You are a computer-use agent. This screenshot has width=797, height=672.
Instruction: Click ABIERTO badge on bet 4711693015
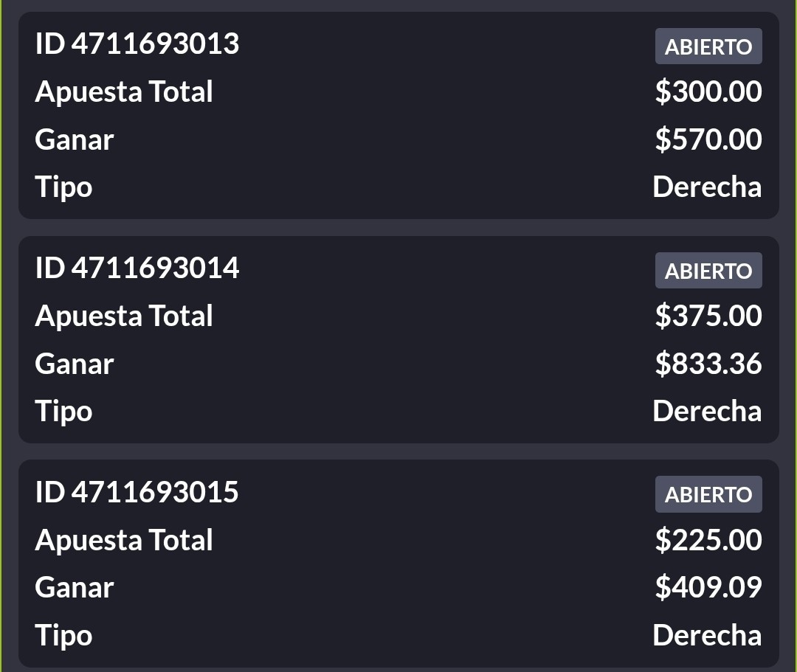pyautogui.click(x=708, y=494)
